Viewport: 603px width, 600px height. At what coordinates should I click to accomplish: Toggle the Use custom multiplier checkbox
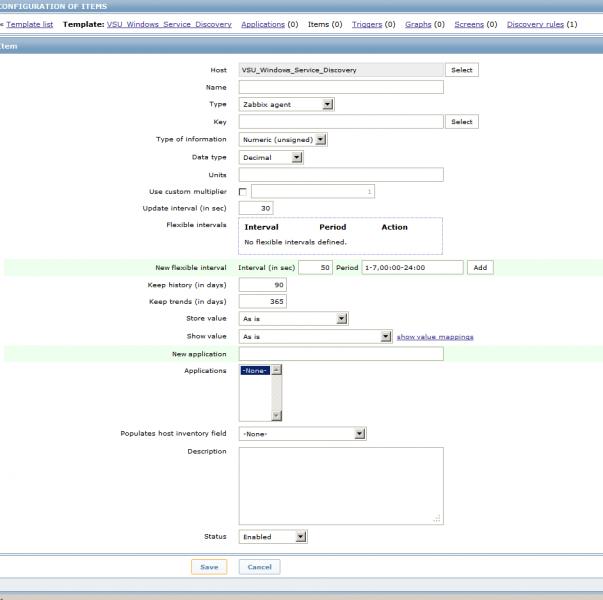pyautogui.click(x=243, y=191)
